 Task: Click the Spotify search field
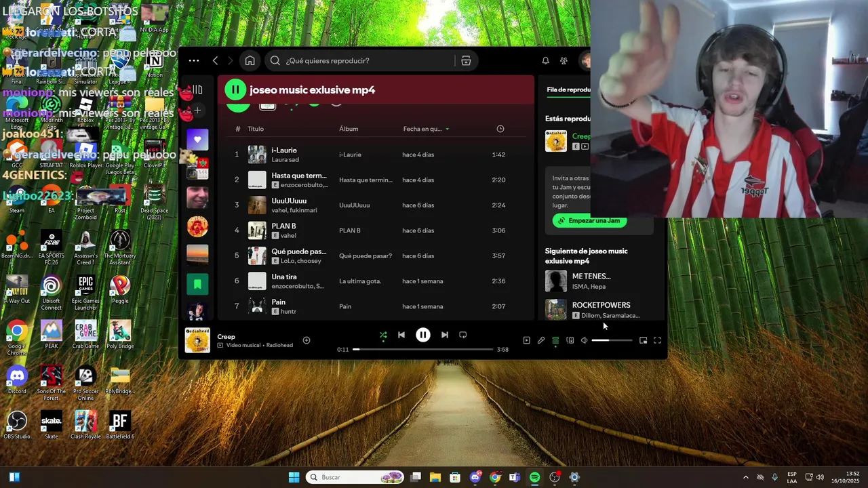(359, 60)
